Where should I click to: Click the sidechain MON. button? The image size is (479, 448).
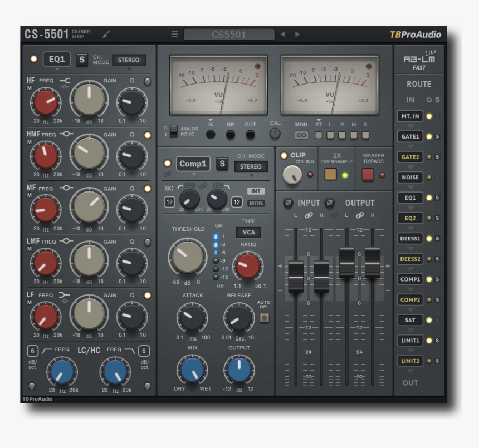[x=256, y=203]
